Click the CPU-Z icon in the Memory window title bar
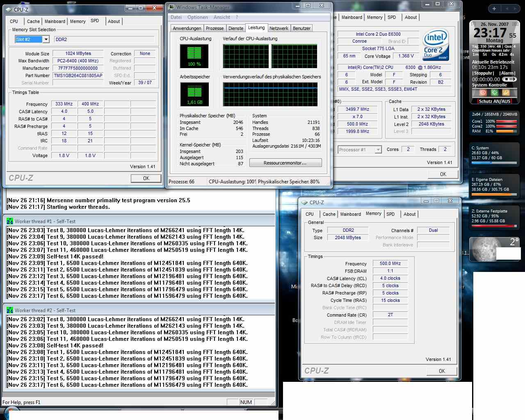 [x=304, y=202]
